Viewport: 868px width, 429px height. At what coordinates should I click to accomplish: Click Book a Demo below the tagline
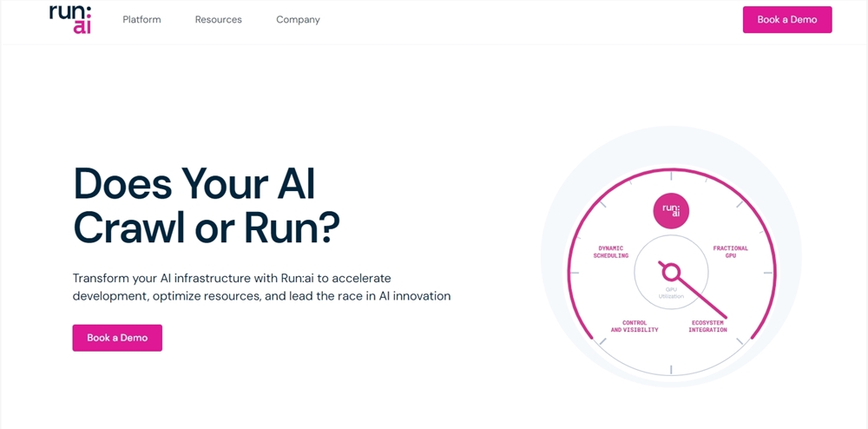[117, 338]
